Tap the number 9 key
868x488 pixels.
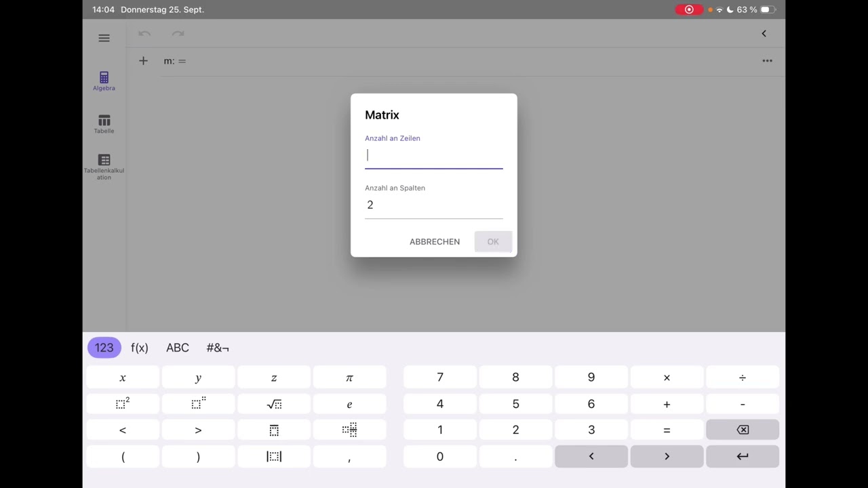(x=591, y=378)
